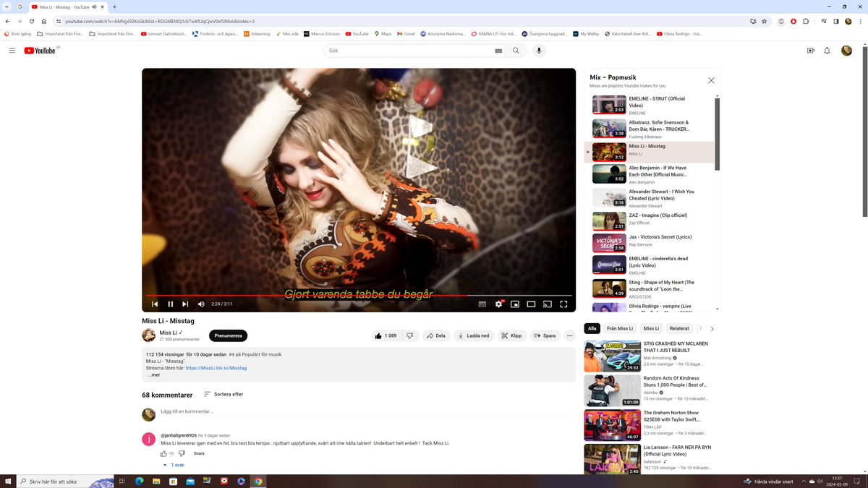The width and height of the screenshot is (868, 488).
Task: Click the Lägg till en kommentar field
Action: pyautogui.click(x=367, y=411)
